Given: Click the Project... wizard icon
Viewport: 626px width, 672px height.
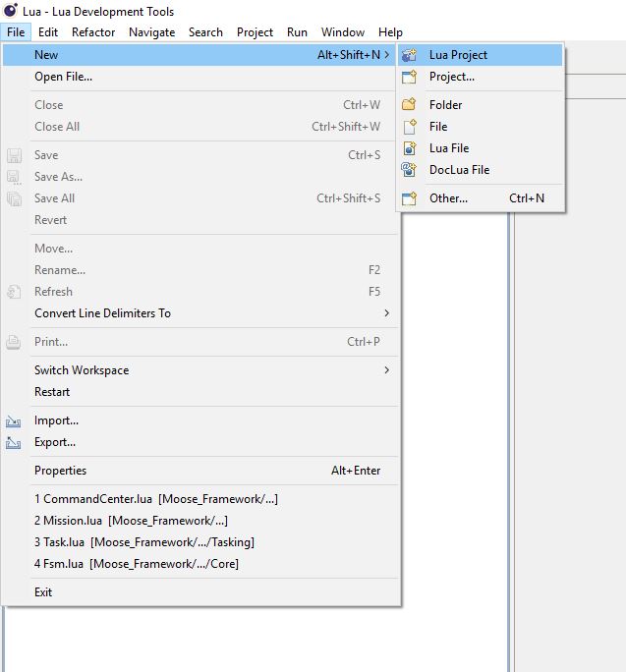Looking at the screenshot, I should click(410, 77).
